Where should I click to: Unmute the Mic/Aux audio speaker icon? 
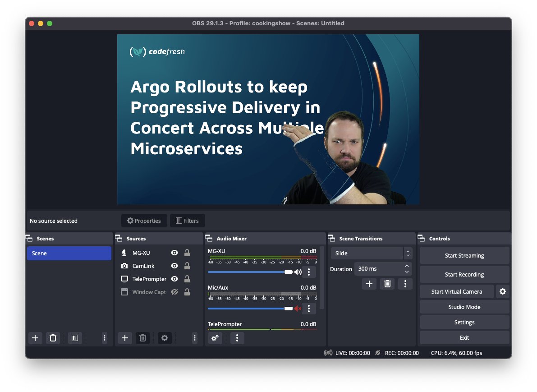[x=298, y=309]
